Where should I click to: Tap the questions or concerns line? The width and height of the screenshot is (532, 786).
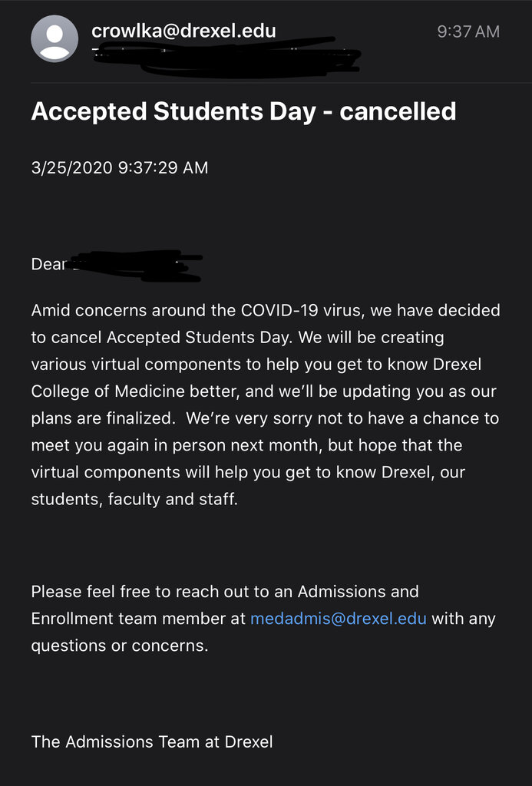pos(119,646)
